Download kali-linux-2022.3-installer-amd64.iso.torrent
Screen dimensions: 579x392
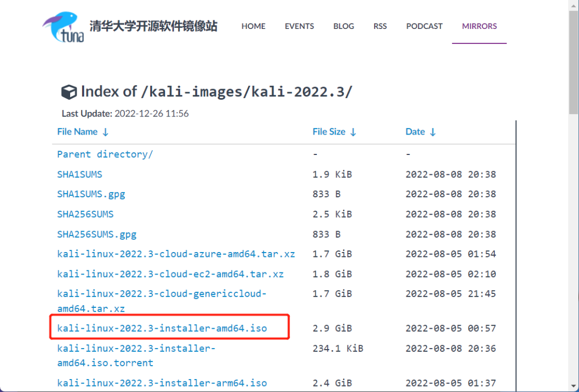(136, 356)
